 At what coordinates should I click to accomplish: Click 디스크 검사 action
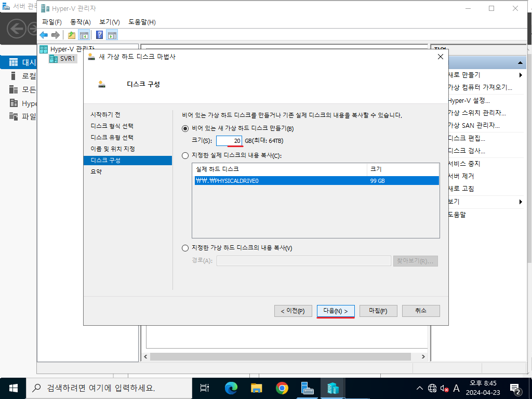point(467,151)
